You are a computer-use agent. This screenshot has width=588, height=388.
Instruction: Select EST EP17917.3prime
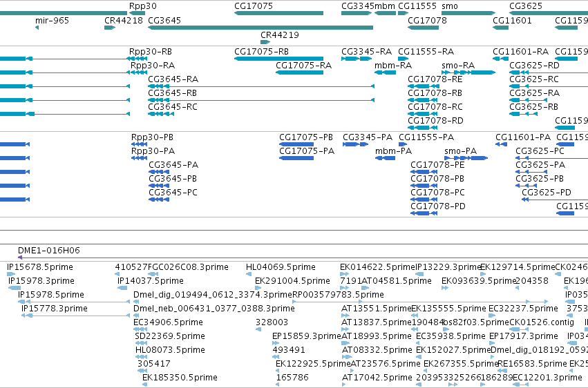pos(524,337)
